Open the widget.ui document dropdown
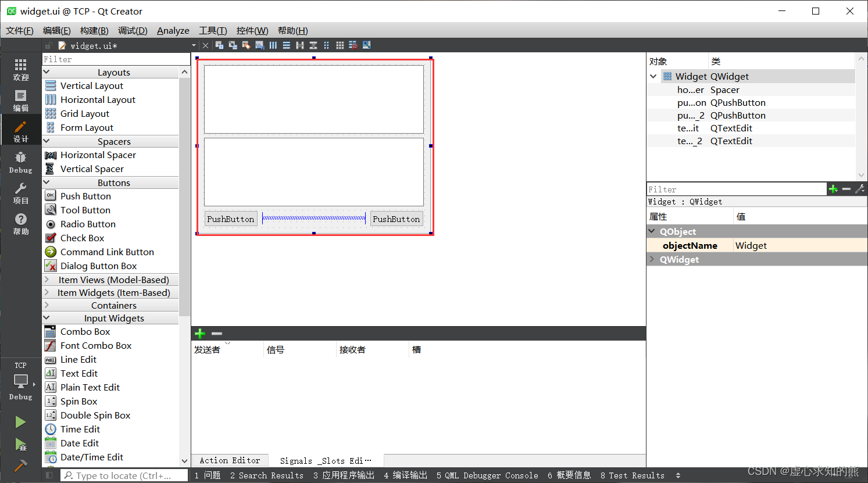Viewport: 868px width, 483px height. coord(194,45)
